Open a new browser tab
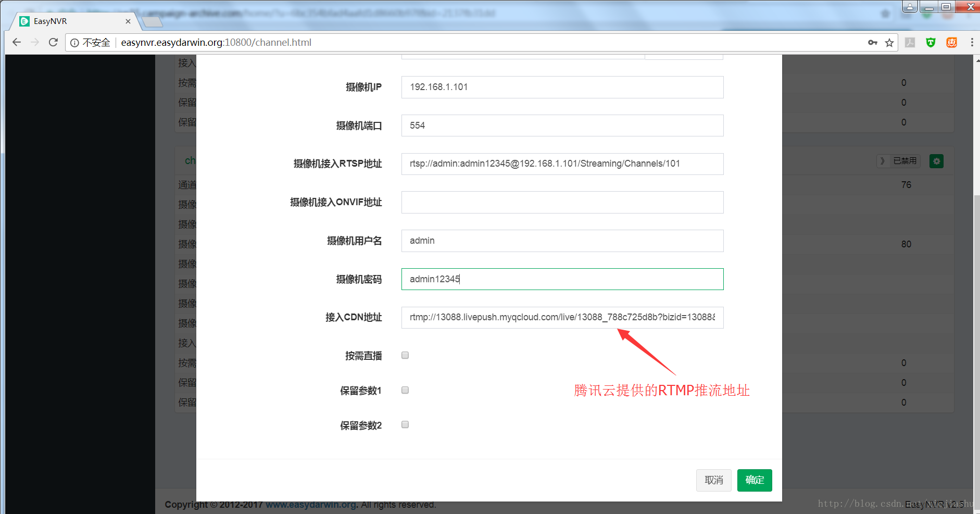The image size is (980, 514). [x=152, y=22]
